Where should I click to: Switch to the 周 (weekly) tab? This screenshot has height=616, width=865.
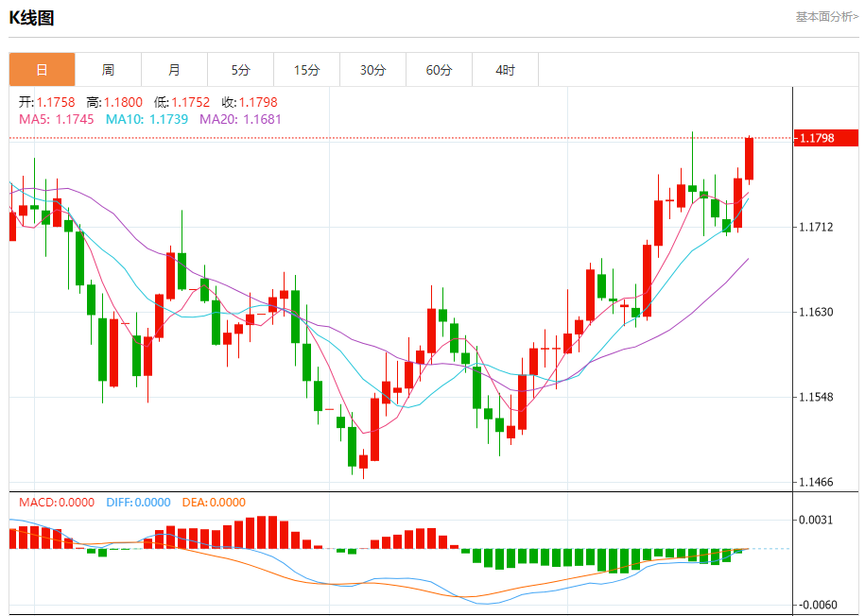click(108, 70)
